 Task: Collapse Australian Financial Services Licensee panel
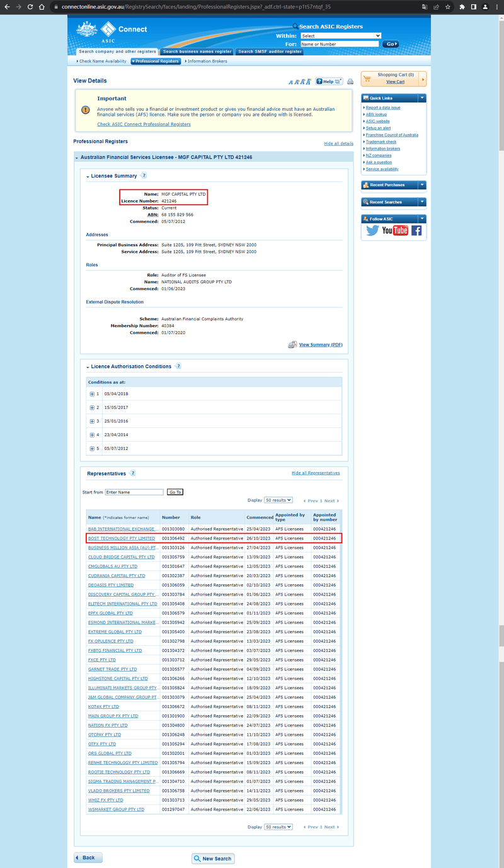(x=77, y=157)
